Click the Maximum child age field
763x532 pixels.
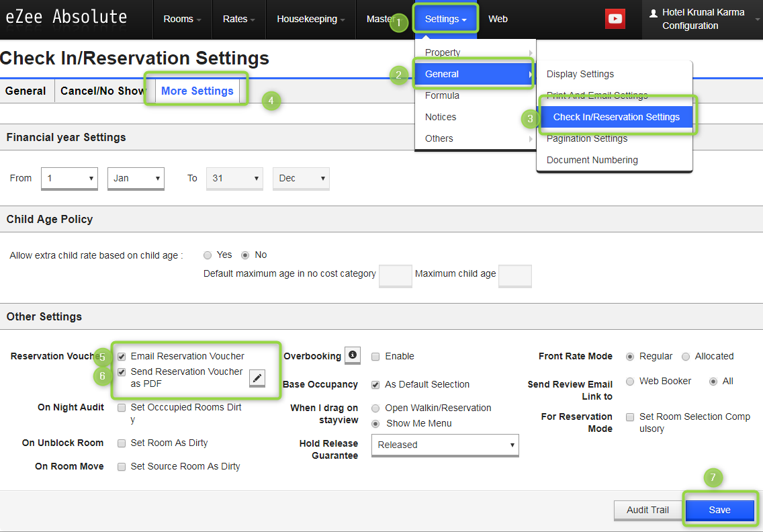[x=515, y=275]
